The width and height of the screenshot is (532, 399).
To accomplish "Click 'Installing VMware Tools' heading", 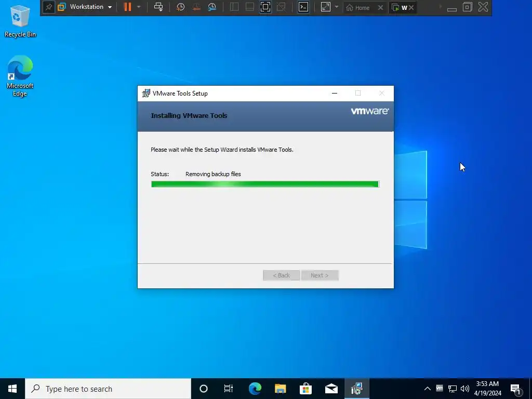I will click(x=189, y=116).
